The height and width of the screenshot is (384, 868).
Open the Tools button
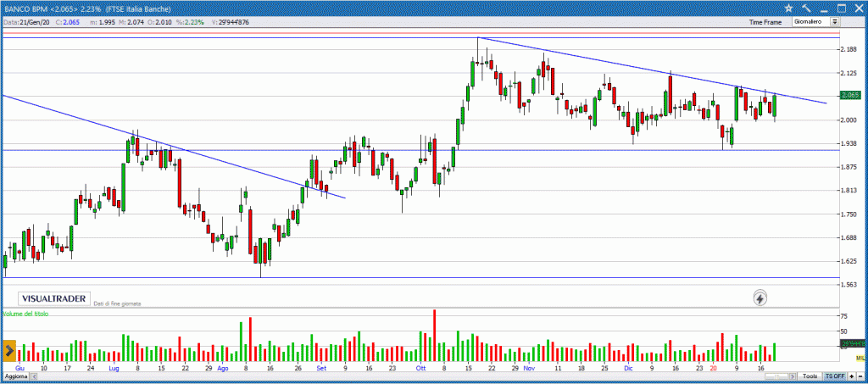click(x=810, y=376)
